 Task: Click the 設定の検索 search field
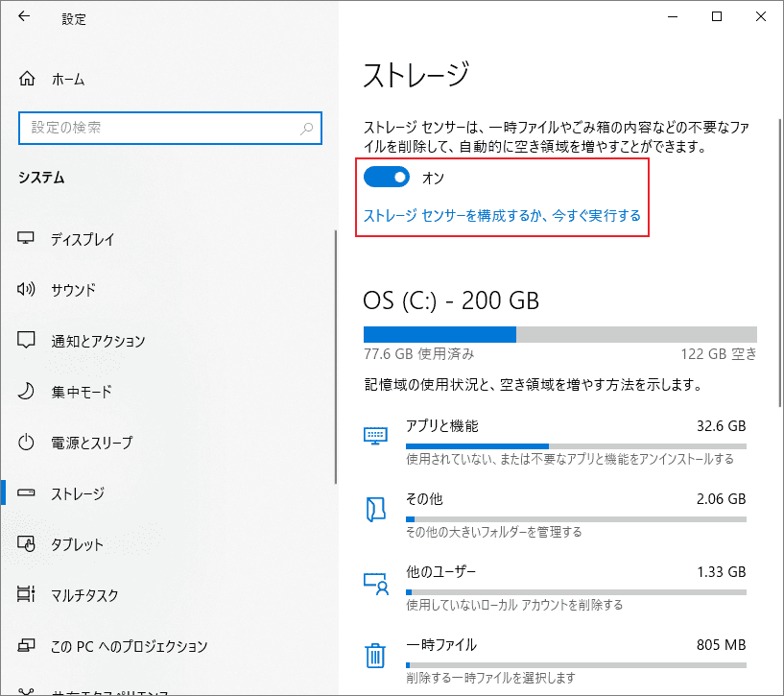tap(170, 128)
